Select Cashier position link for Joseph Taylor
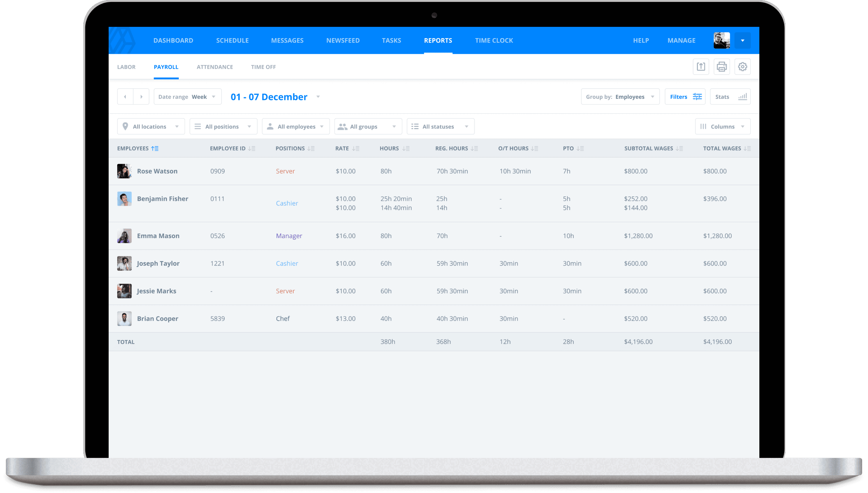The height and width of the screenshot is (493, 868). 287,263
